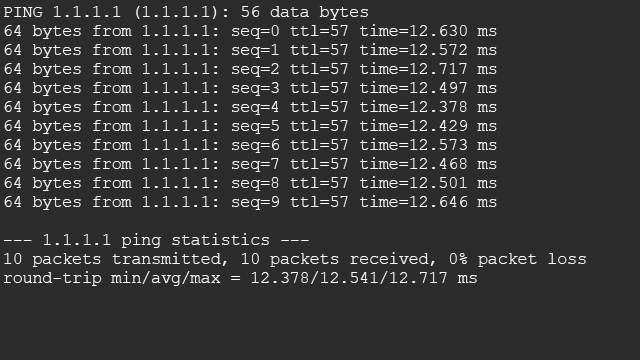Click the time=12.378 ms value in seq=4 row
Screen dimensions: 640x360
428,107
